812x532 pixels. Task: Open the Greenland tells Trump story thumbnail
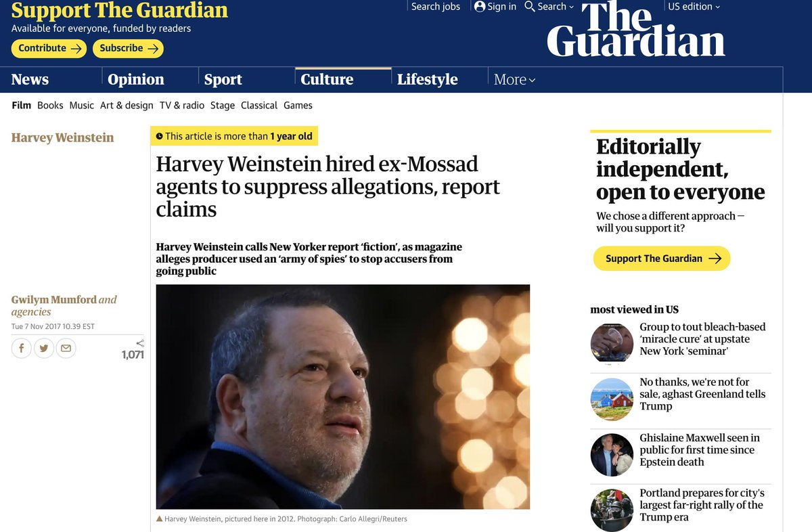pyautogui.click(x=612, y=399)
